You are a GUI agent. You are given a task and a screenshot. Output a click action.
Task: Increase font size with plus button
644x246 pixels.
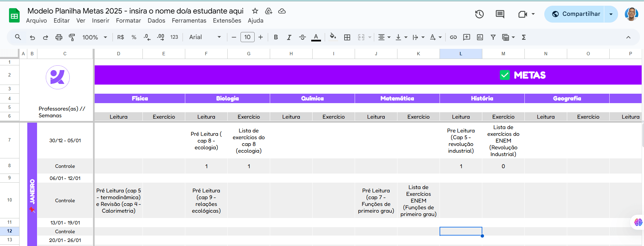tap(261, 37)
